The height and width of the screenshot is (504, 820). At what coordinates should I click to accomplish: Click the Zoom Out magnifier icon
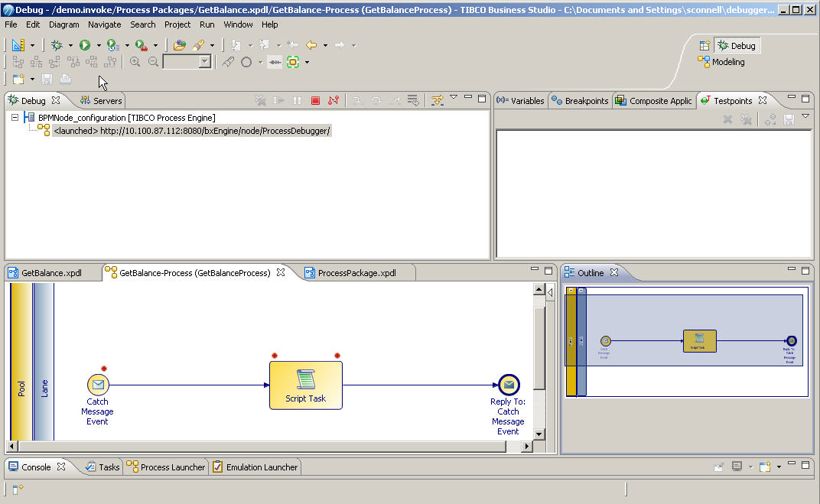(x=153, y=62)
